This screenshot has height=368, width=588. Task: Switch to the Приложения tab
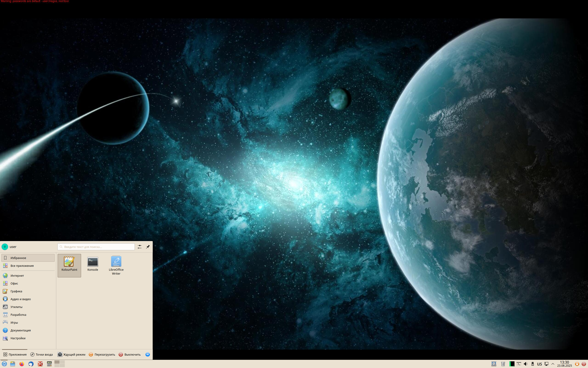15,354
